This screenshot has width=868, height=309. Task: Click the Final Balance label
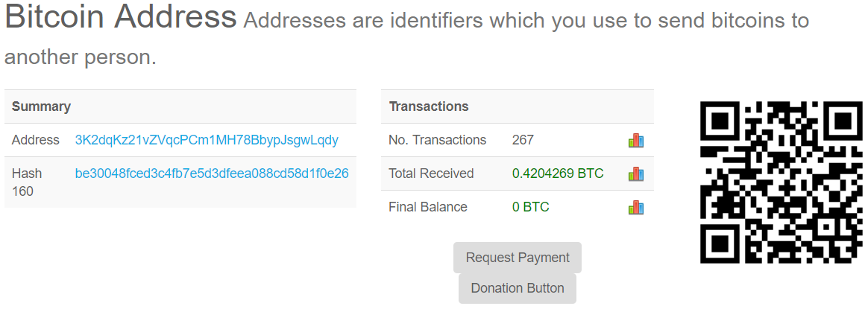[428, 207]
